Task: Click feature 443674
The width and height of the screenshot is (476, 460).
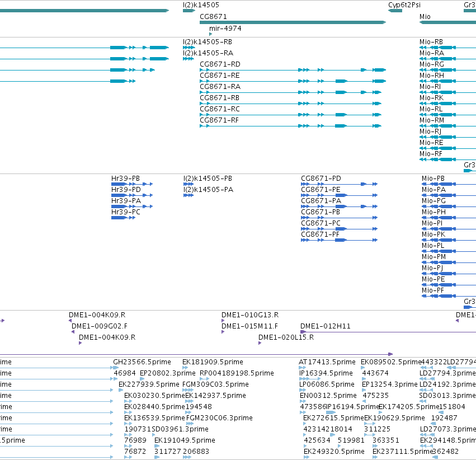Action: [364, 379]
